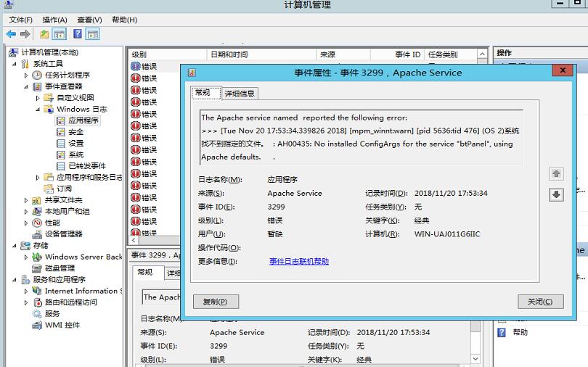
Task: Switch to 详细信息 tab in event dialog
Action: 240,94
